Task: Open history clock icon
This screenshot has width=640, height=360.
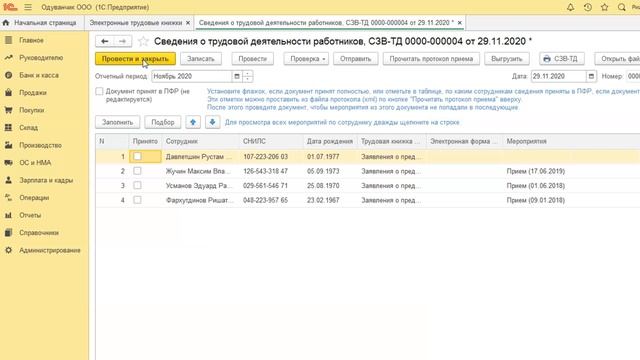Action: [588, 7]
